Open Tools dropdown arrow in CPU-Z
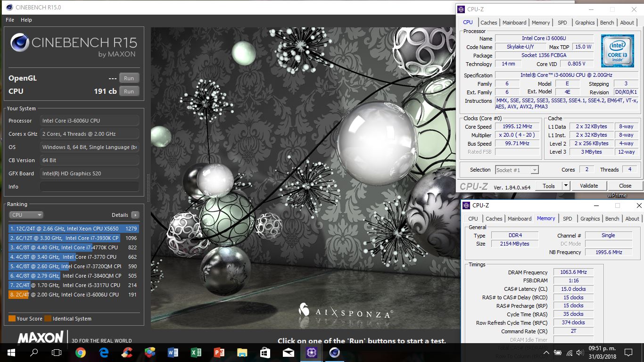The height and width of the screenshot is (362, 644). point(566,186)
